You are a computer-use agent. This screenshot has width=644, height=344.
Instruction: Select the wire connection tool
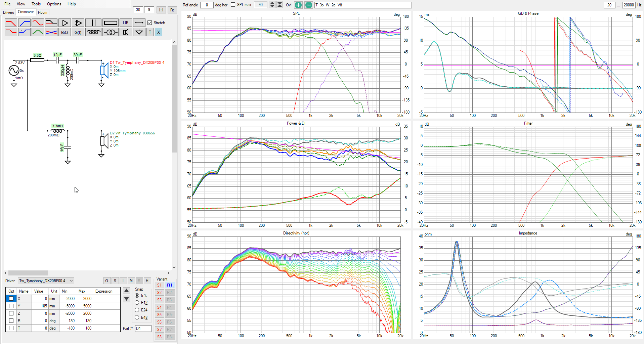[x=139, y=23]
